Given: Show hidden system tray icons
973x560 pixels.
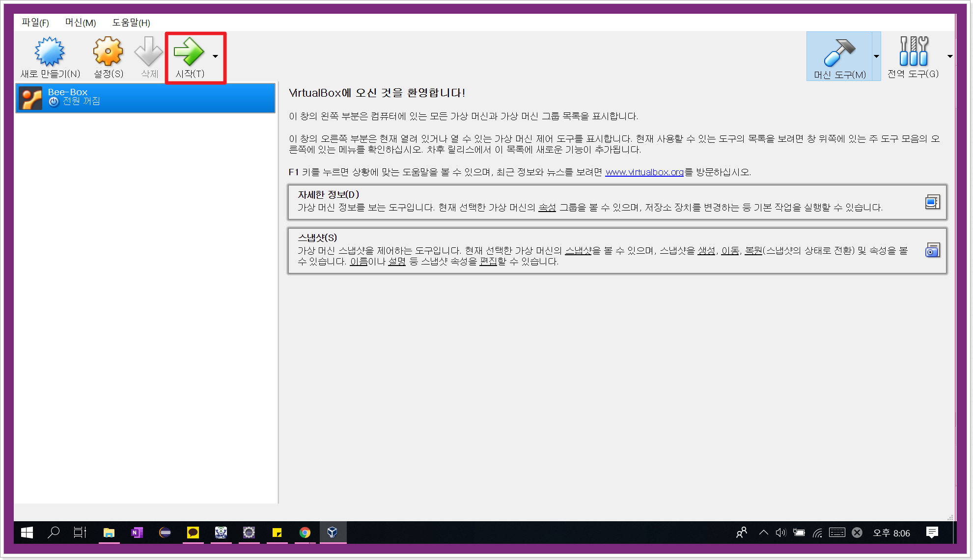Looking at the screenshot, I should tap(764, 533).
